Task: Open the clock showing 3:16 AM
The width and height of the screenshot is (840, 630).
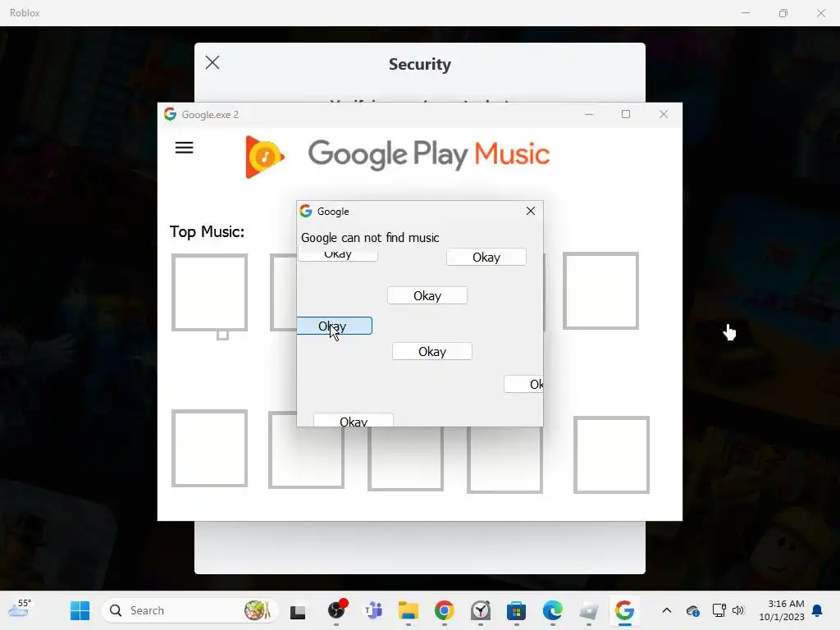Action: (782, 610)
